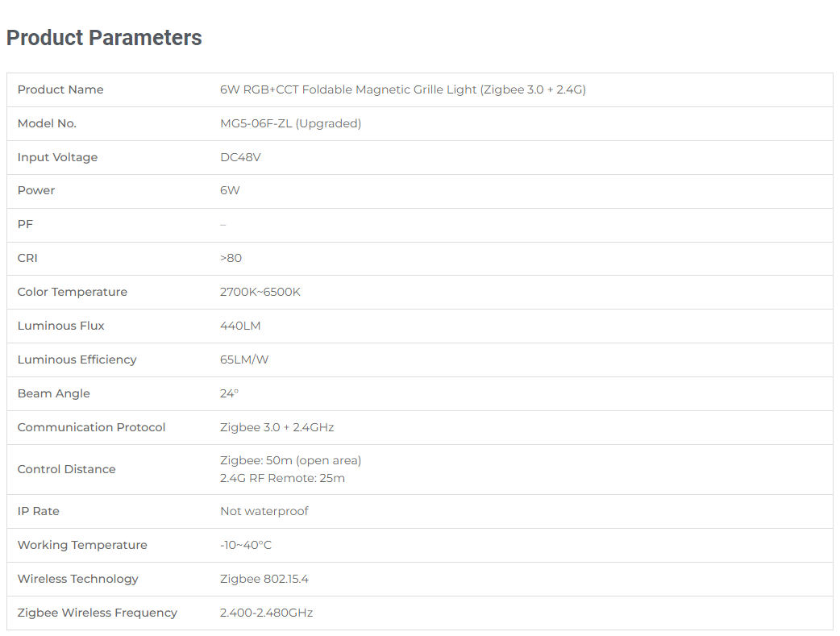Click the CRI value >80
This screenshot has width=840, height=636.
point(231,258)
